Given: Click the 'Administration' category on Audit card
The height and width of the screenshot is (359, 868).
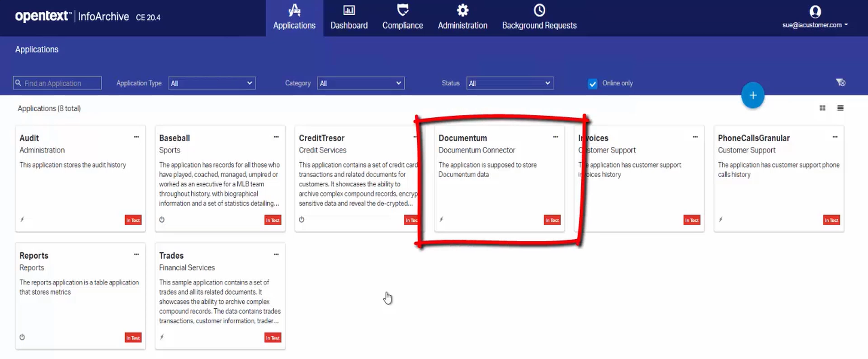Looking at the screenshot, I should click(x=42, y=150).
